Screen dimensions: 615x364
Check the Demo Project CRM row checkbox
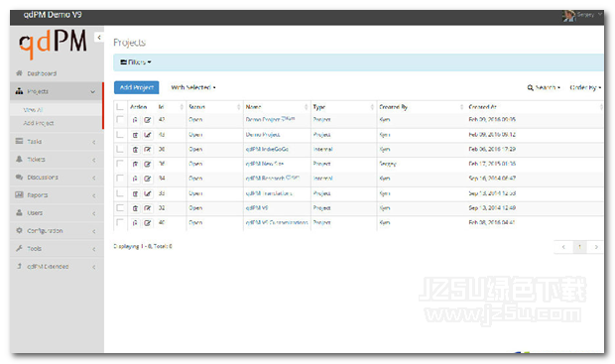coord(120,119)
